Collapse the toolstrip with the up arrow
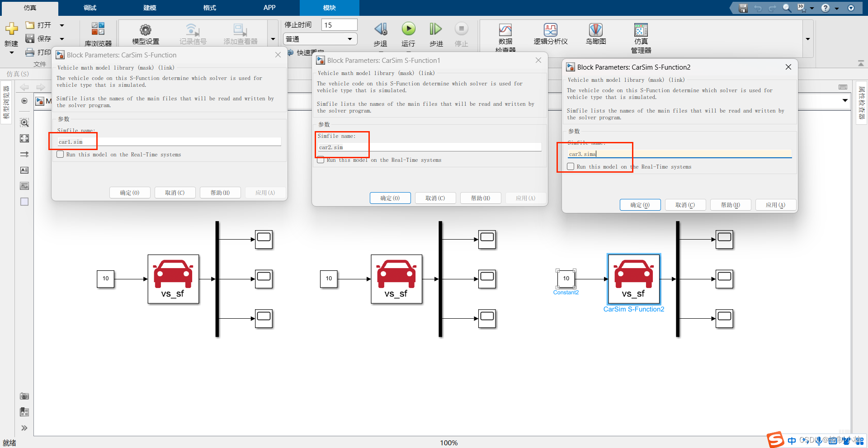Screen dimensions: 868x448 point(861,63)
